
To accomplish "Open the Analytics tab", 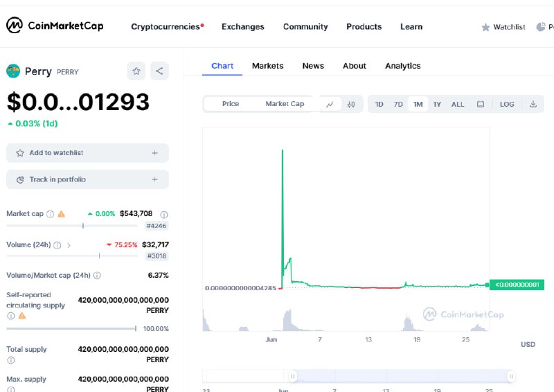I will [x=402, y=66].
